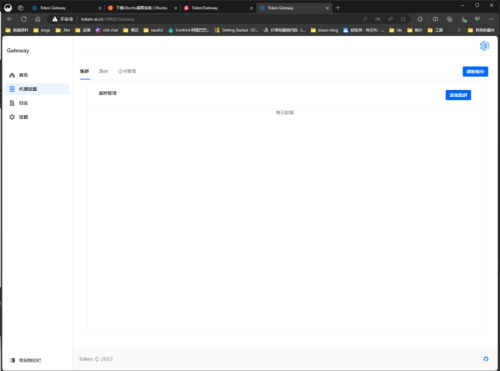Click the blue refresh cache button
This screenshot has width=500, height=371.
click(x=475, y=71)
